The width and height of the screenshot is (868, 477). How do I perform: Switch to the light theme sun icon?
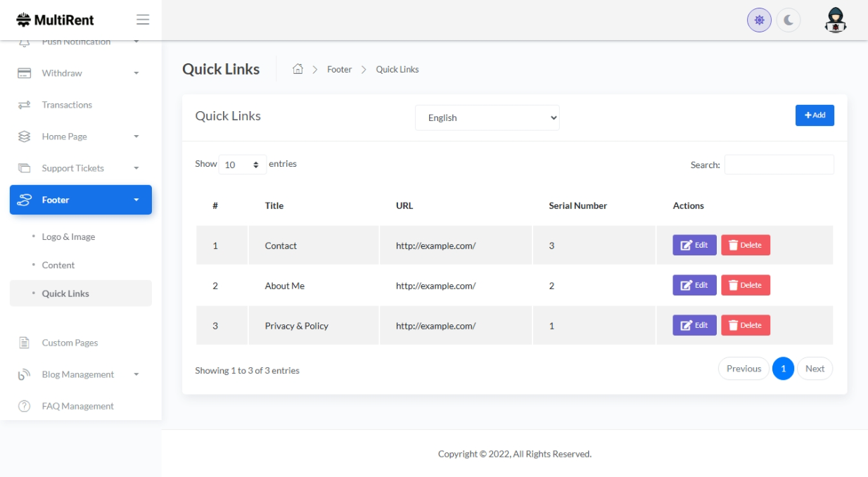759,20
